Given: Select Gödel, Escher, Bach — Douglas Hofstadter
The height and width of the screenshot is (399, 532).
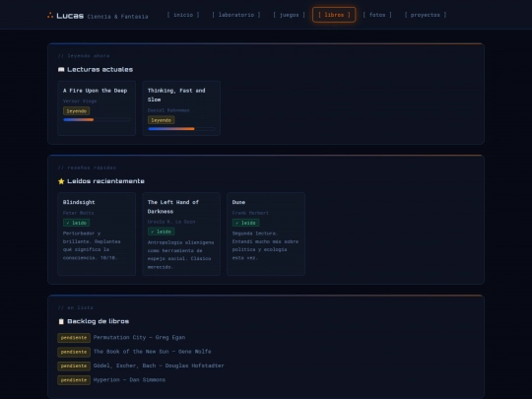Looking at the screenshot, I should pos(159,366).
